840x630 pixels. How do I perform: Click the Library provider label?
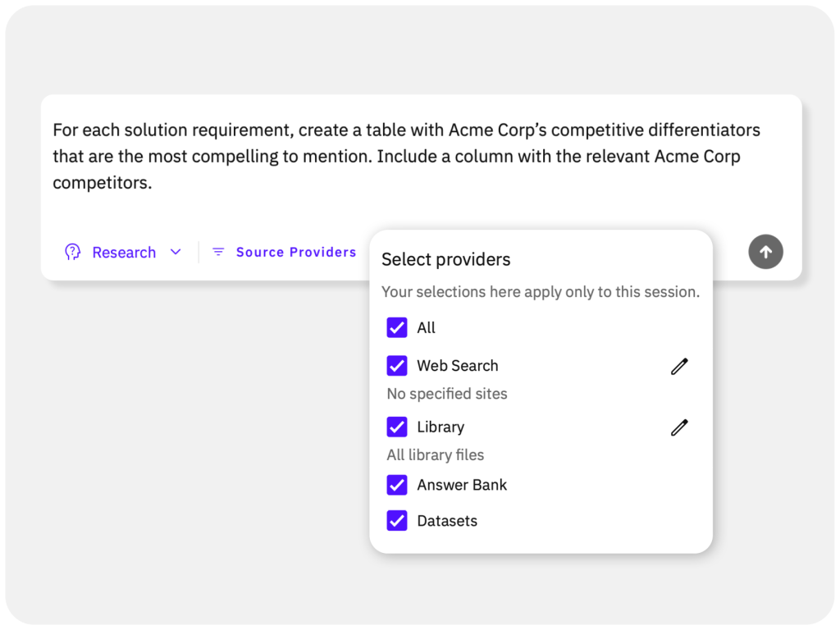coord(441,427)
